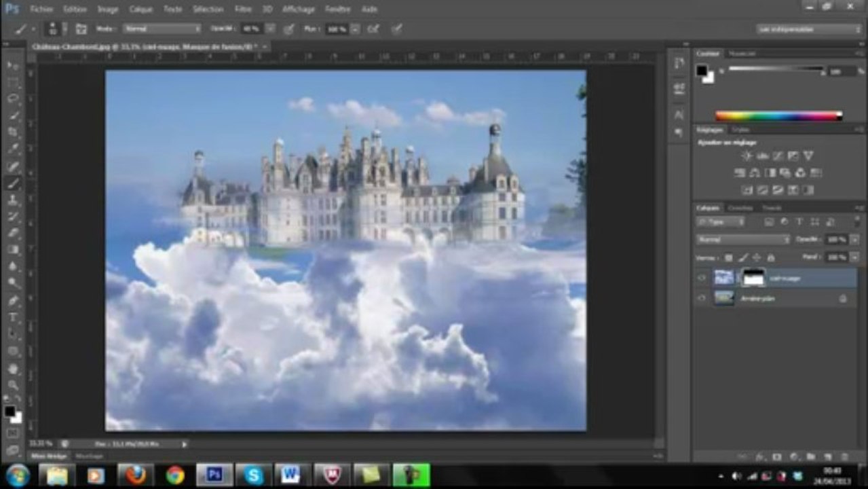The image size is (868, 489).
Task: Toggle tablet pressure for opacity
Action: [288, 29]
